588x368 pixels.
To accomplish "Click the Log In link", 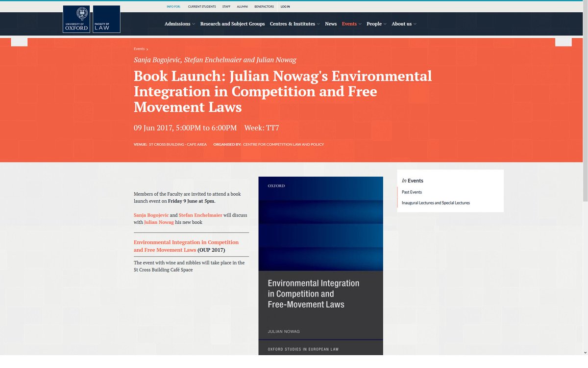I will (285, 7).
